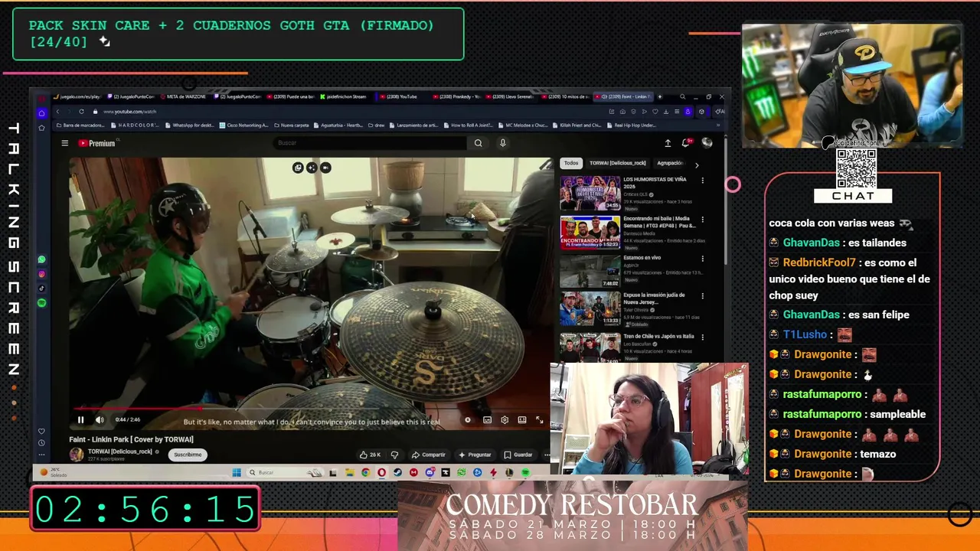Click the Guardar button
The width and height of the screenshot is (980, 551).
pyautogui.click(x=518, y=455)
